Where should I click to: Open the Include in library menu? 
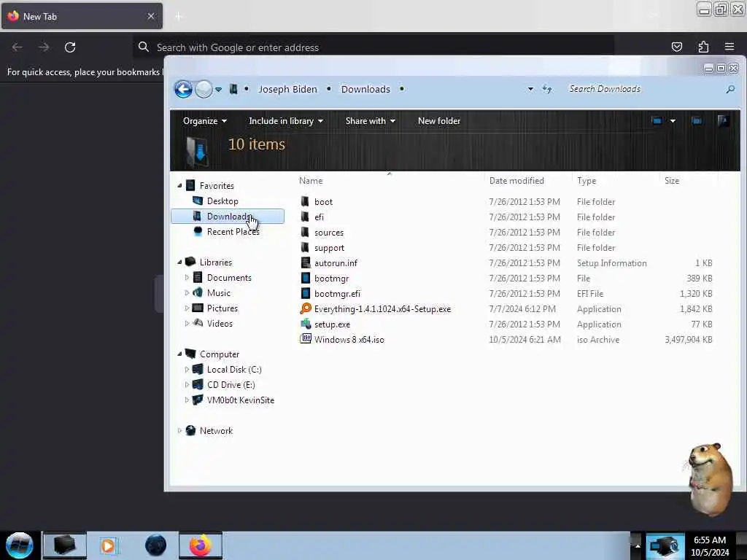(x=286, y=121)
